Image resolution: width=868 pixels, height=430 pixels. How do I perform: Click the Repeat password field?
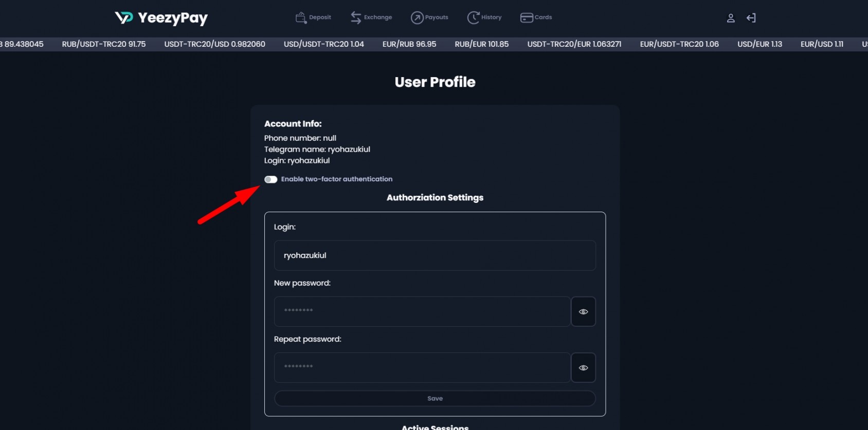(x=422, y=367)
